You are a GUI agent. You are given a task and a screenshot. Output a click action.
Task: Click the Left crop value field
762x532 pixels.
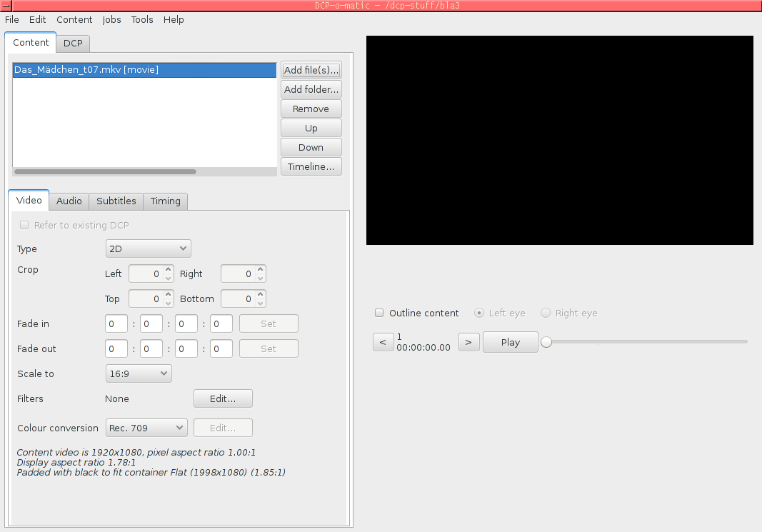tap(146, 274)
